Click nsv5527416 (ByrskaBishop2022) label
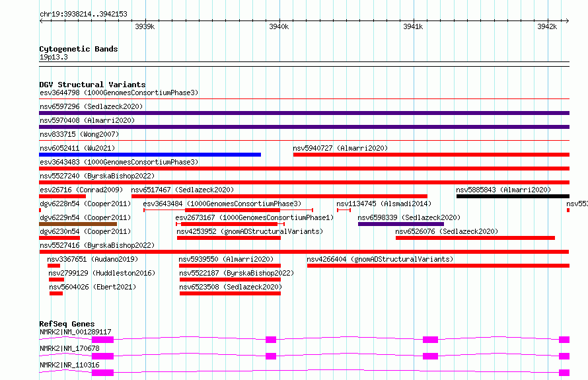Screen dimensions: 588x380 97,245
